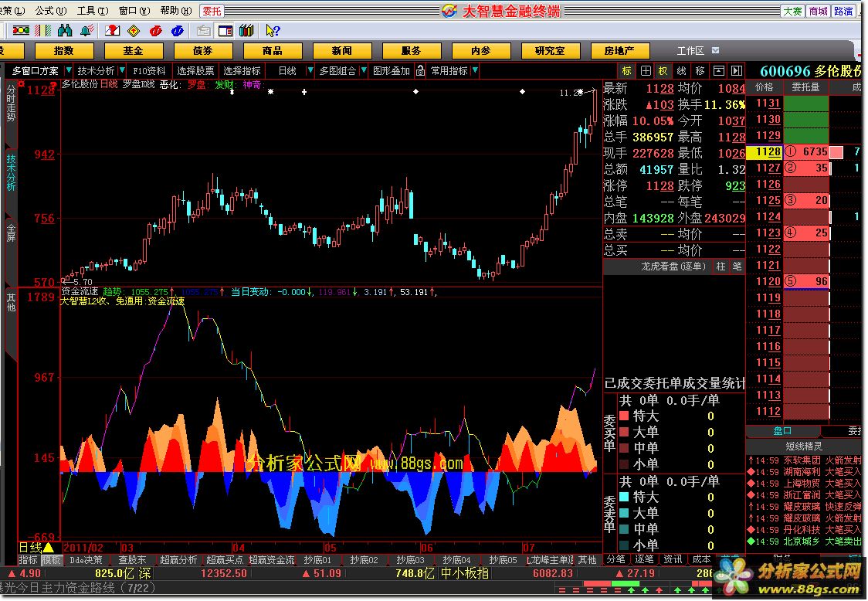Open the 日线 triangle at chart bottom
Screen dimensions: 868x601
(49, 547)
